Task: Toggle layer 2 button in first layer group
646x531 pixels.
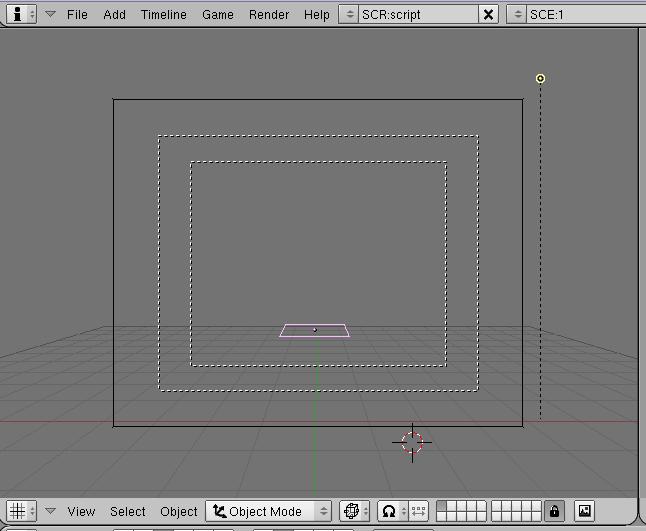Action: pyautogui.click(x=452, y=506)
